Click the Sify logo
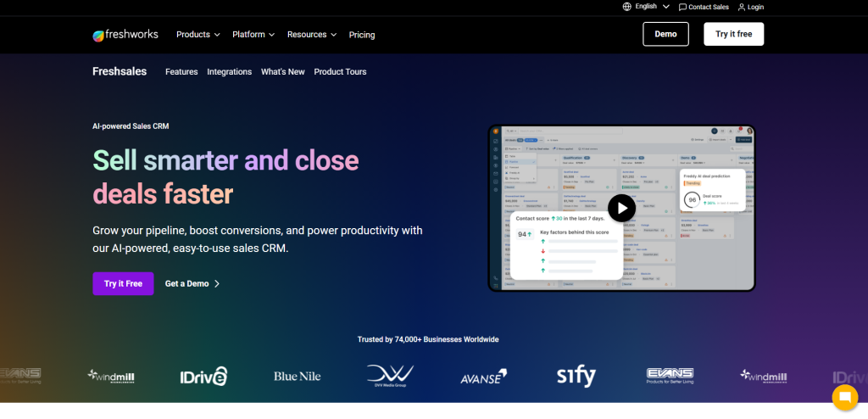 (576, 376)
